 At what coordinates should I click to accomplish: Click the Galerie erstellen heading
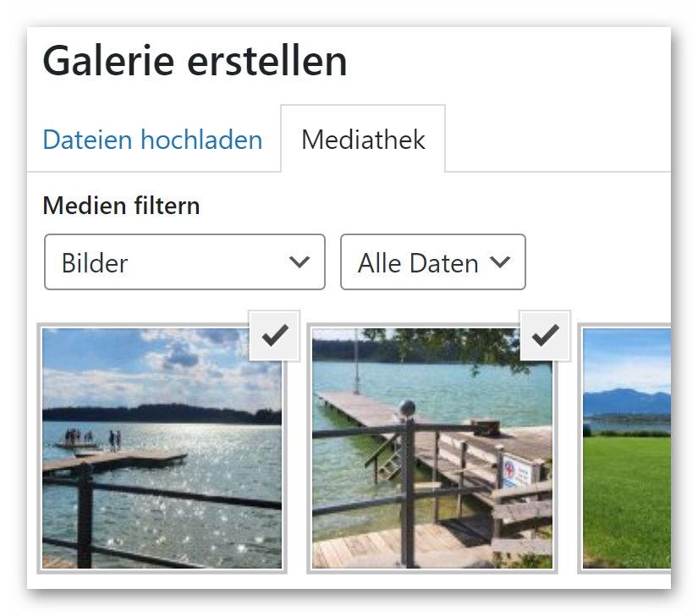pos(195,61)
